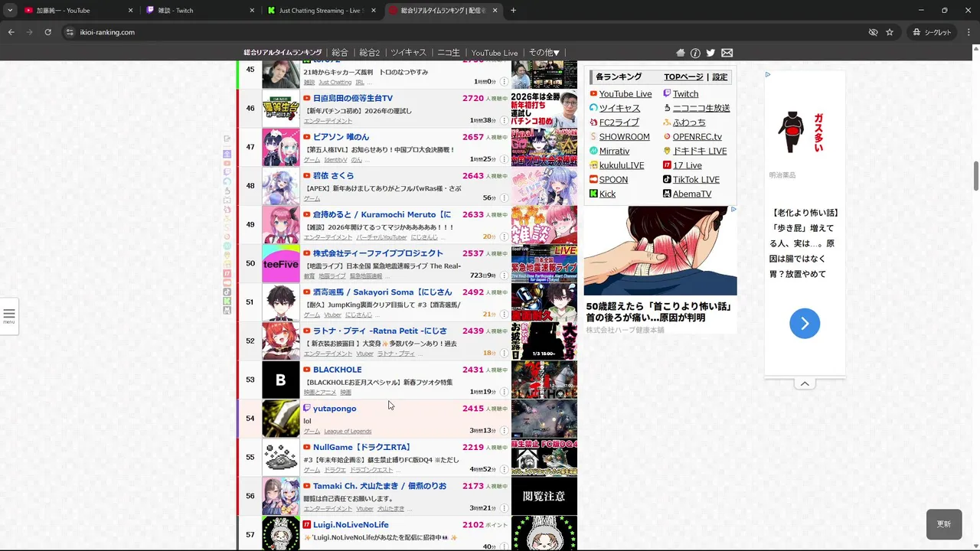This screenshot has width=980, height=551.
Task: Switch to the YouTube Live nav tab
Action: pyautogui.click(x=495, y=53)
